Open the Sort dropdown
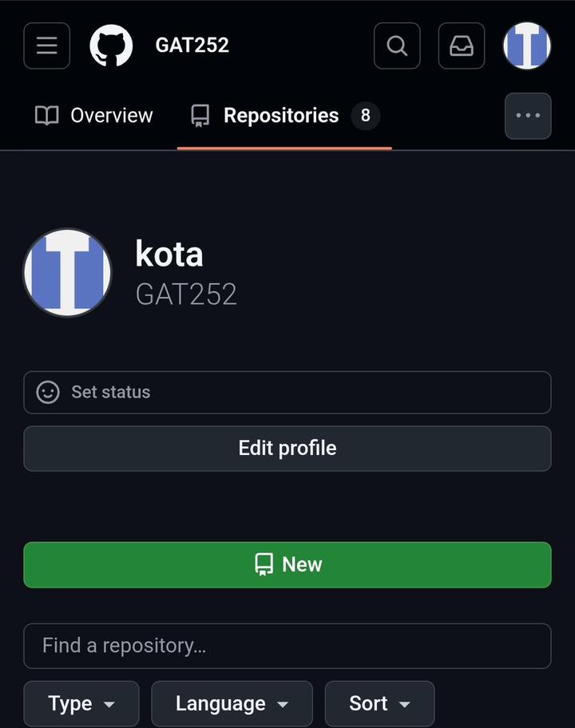 [x=379, y=703]
